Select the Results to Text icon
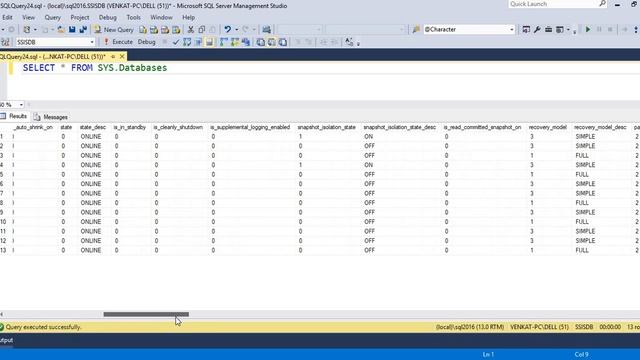 (x=260, y=42)
